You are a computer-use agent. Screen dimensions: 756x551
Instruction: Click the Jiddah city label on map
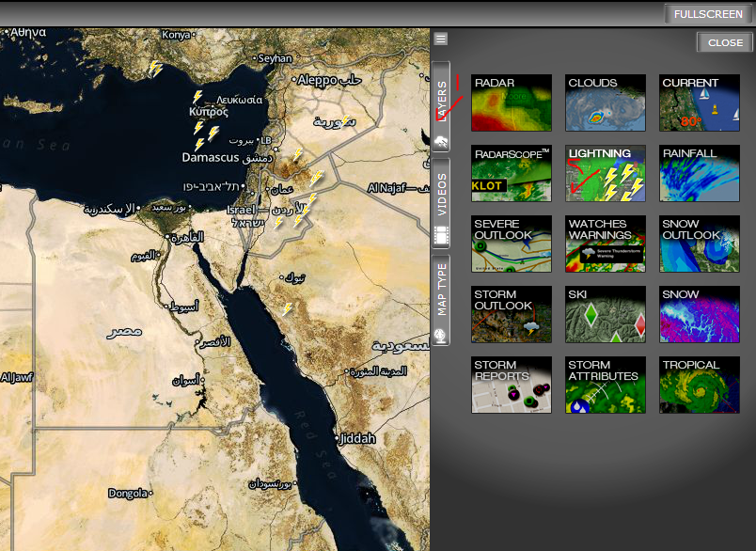pyautogui.click(x=357, y=438)
